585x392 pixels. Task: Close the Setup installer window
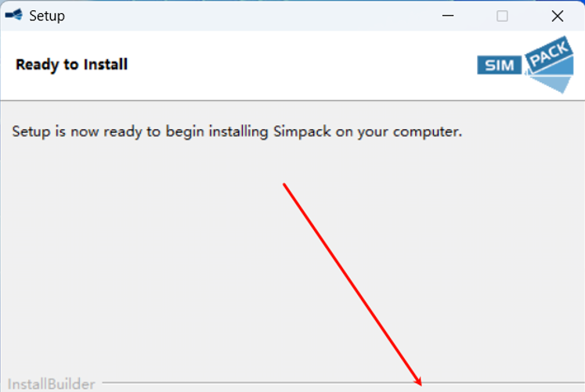point(558,16)
